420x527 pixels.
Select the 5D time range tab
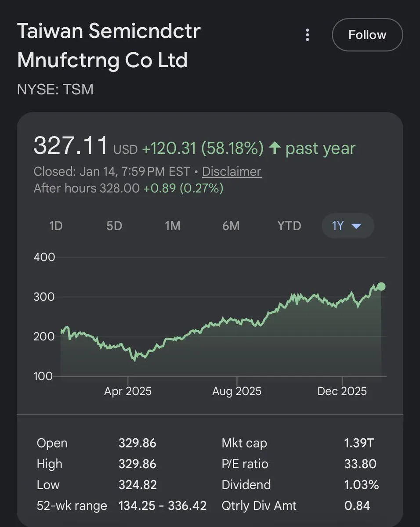(x=114, y=226)
